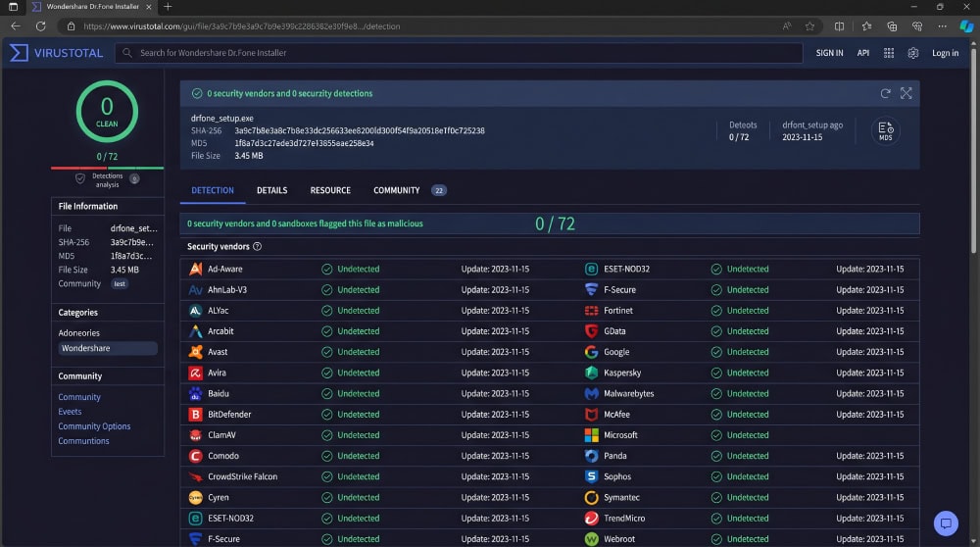Click the Comodo vendor icon
Viewport: 980px width, 547px height.
196,456
